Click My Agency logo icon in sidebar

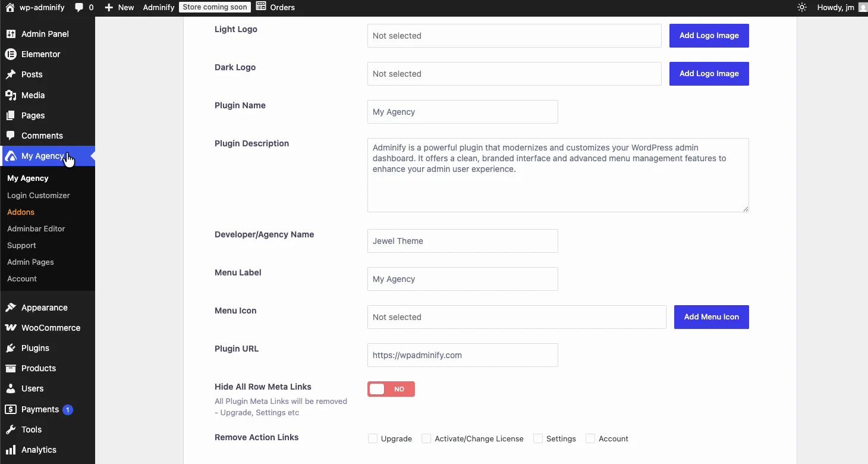(x=11, y=156)
